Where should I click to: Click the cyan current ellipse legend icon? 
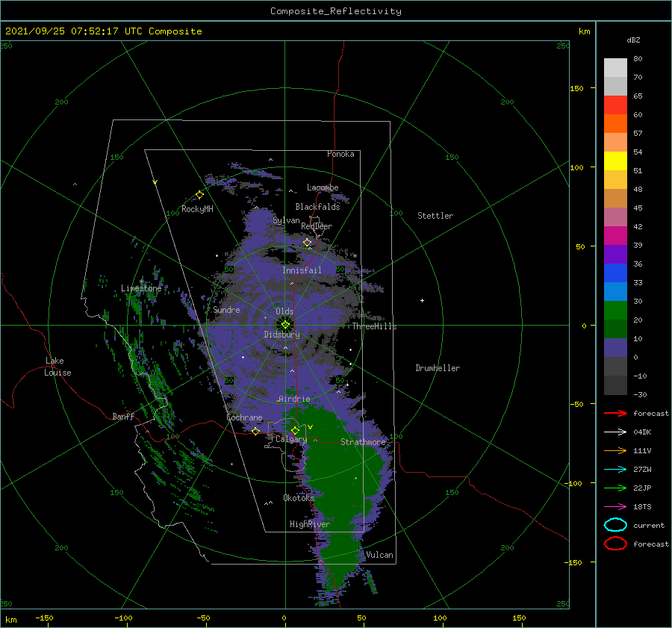tap(615, 525)
